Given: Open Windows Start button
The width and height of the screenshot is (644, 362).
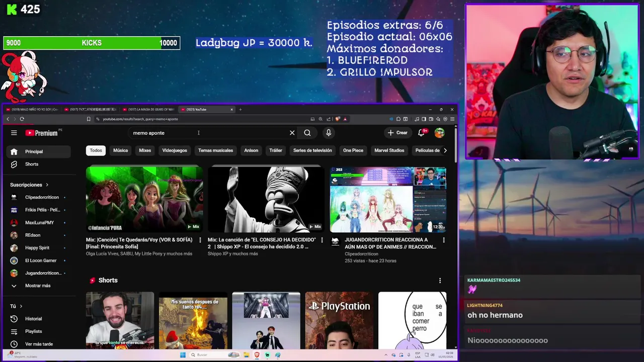Looking at the screenshot, I should click(183, 355).
